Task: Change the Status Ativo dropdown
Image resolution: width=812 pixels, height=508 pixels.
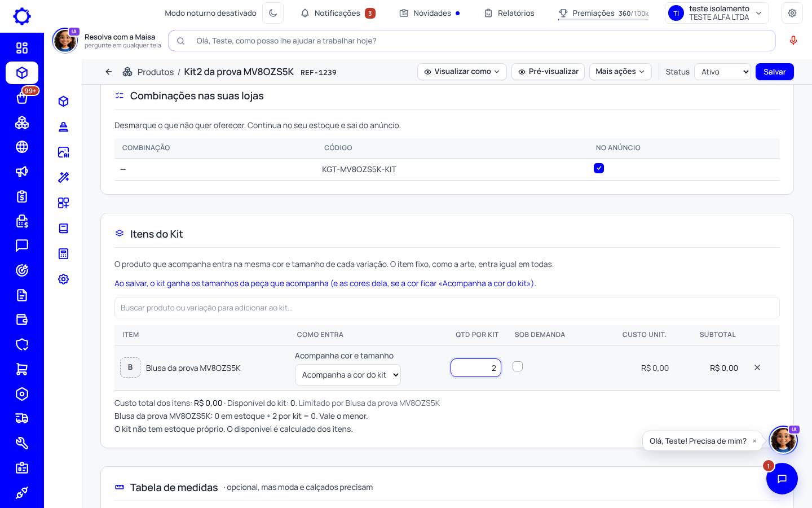Action: [722, 72]
